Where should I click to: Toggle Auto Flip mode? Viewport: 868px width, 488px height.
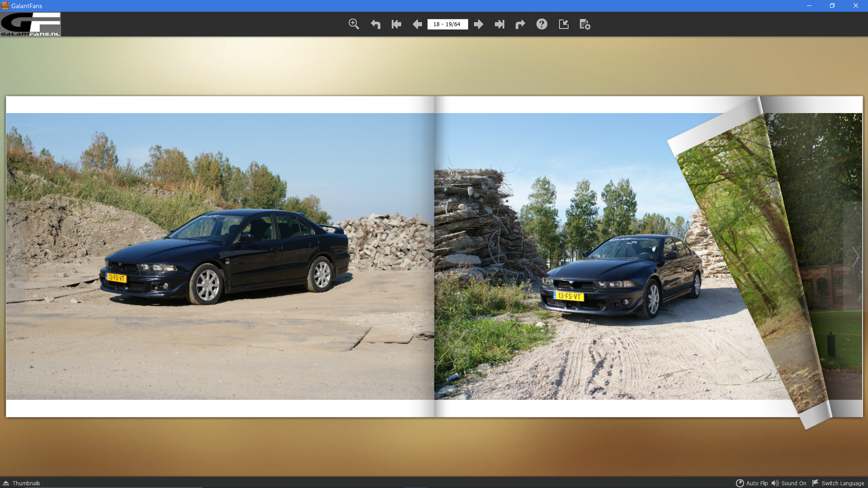[752, 483]
